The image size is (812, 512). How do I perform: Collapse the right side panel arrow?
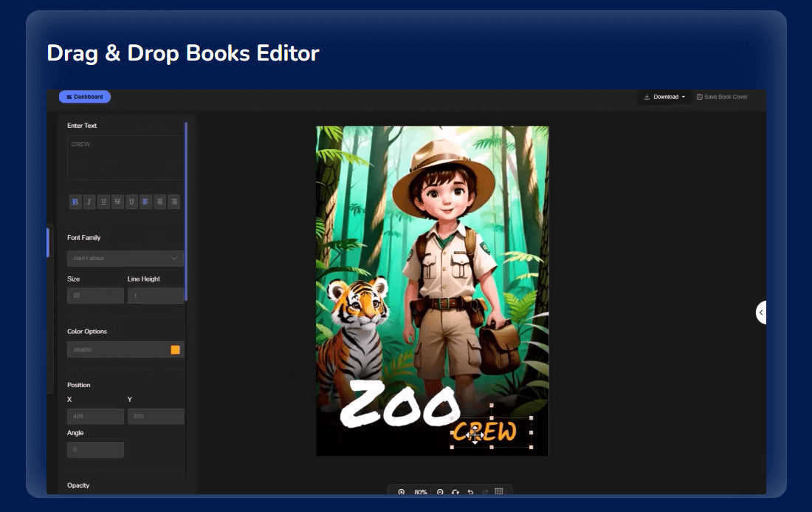761,313
